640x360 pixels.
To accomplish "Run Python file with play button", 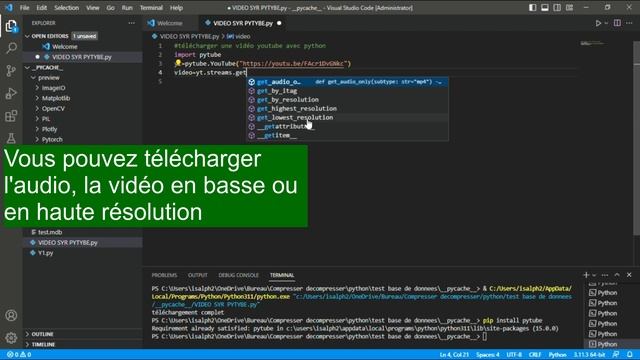I will (598, 23).
